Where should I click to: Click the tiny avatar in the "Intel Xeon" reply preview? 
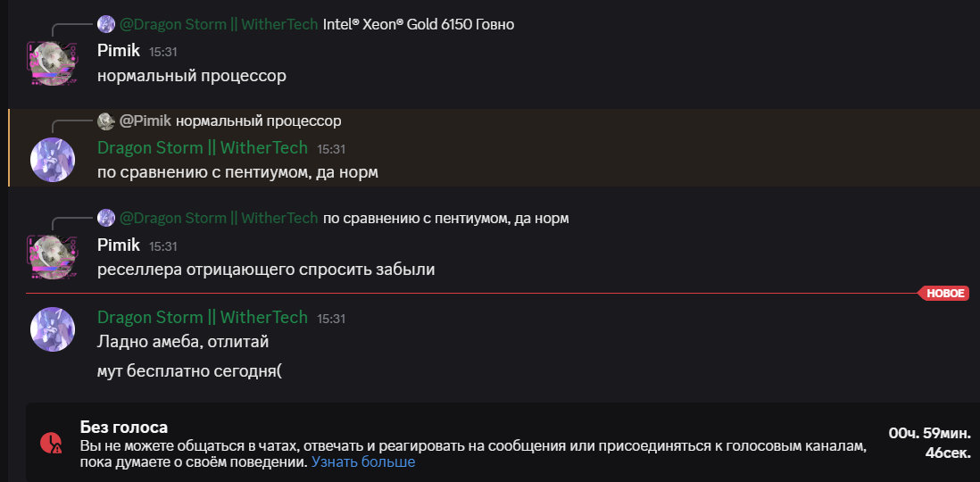pyautogui.click(x=106, y=24)
